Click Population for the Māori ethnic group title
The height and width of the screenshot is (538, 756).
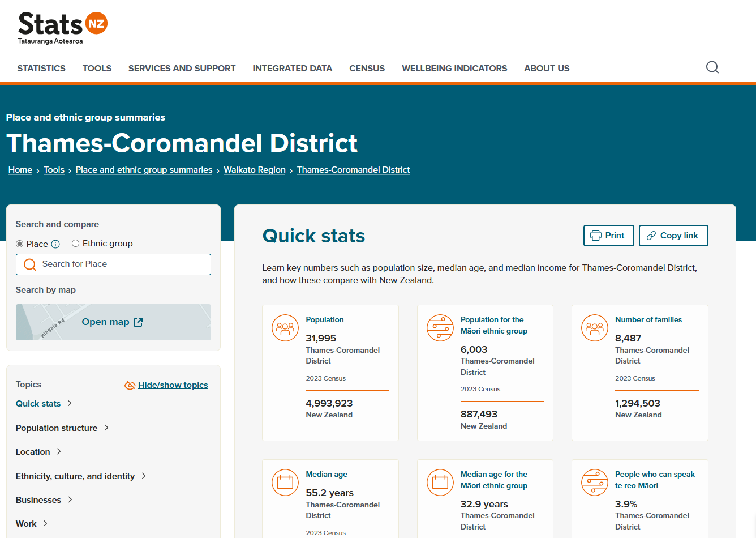[494, 326]
